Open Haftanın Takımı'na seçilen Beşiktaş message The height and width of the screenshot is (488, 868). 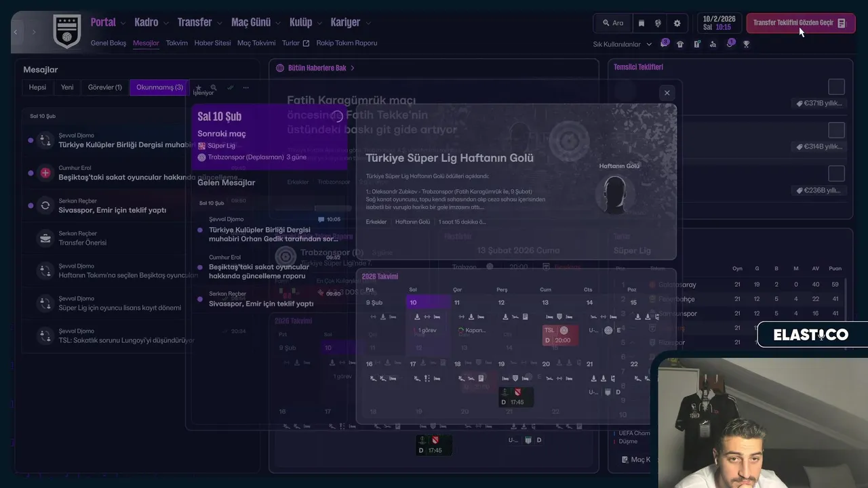click(108, 270)
